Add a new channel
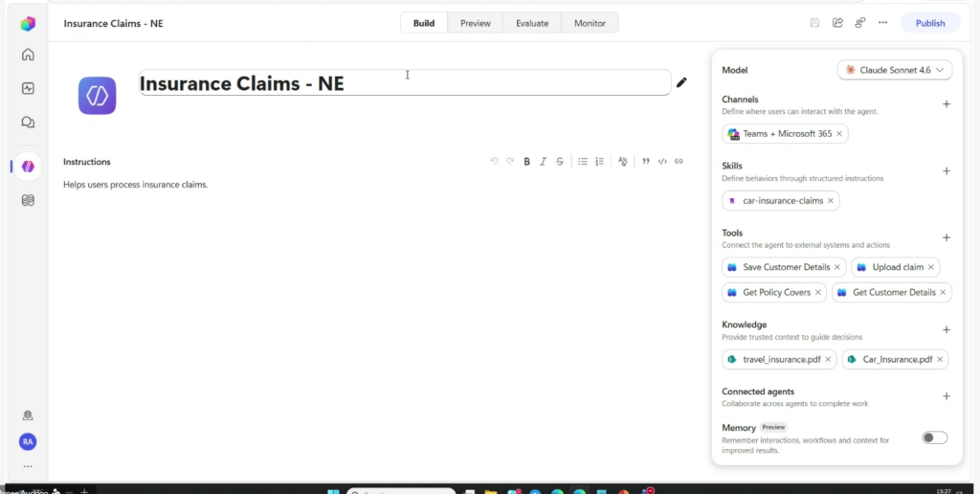Image resolution: width=980 pixels, height=494 pixels. (947, 104)
